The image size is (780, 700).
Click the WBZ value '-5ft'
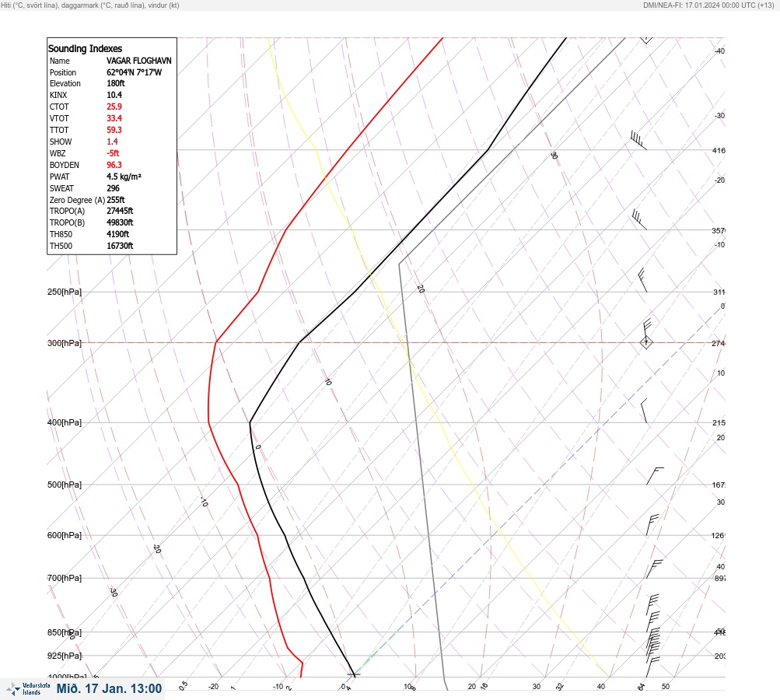(113, 153)
